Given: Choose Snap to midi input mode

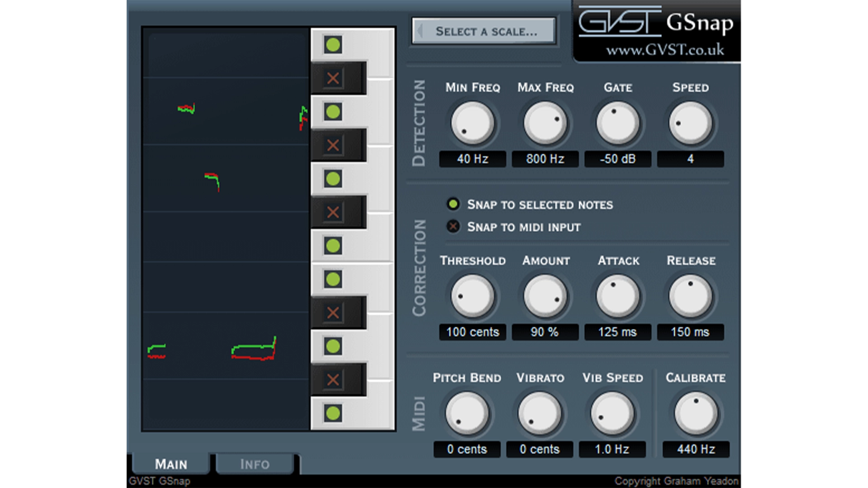Looking at the screenshot, I should (x=453, y=227).
